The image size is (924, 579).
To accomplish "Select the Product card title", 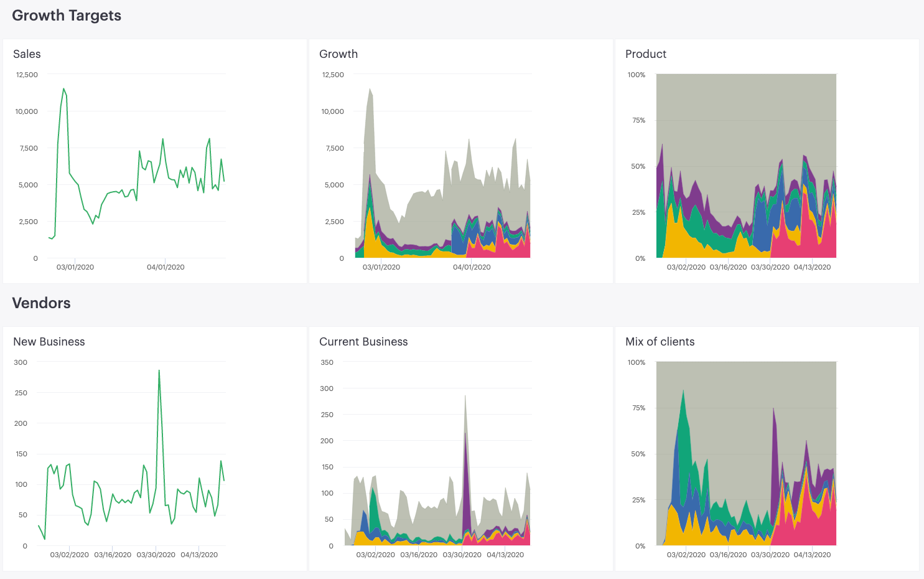I will [x=645, y=54].
